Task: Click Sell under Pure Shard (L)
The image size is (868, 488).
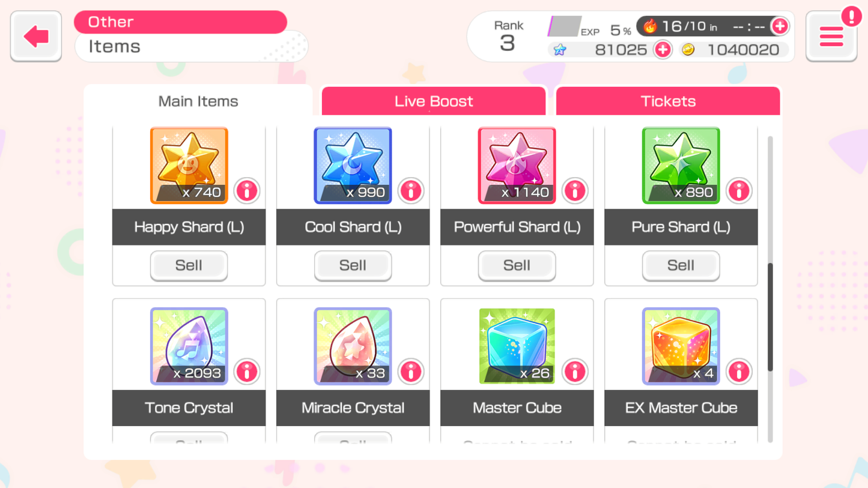Action: coord(681,265)
